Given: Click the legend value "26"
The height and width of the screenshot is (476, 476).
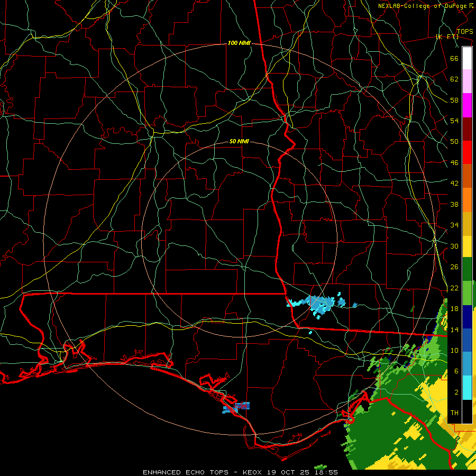Looking at the screenshot, I should [454, 267].
